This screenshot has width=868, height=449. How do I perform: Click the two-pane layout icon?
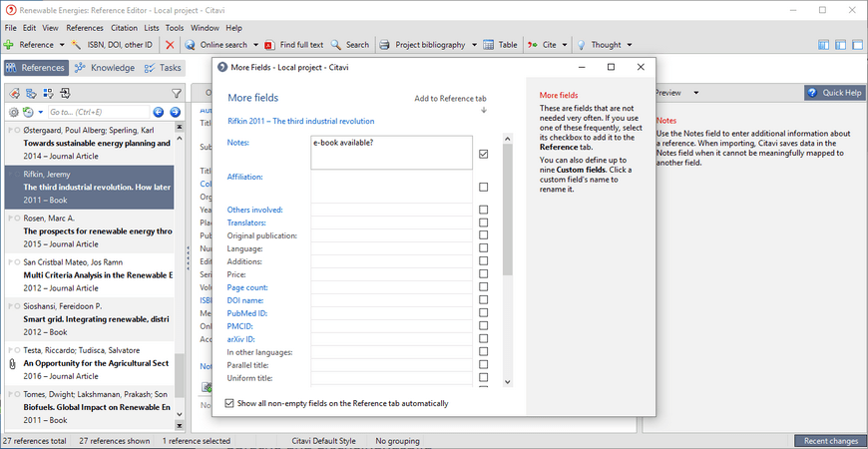(x=841, y=45)
